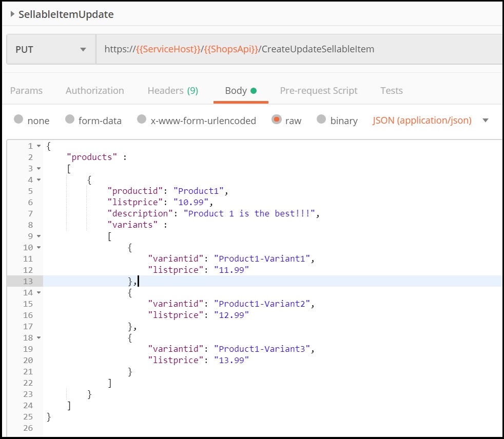
Task: Collapse the product object fold at line 4
Action: 38,180
